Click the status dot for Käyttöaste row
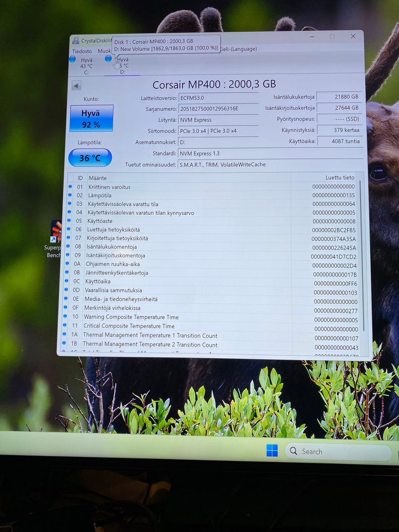 tap(69, 221)
